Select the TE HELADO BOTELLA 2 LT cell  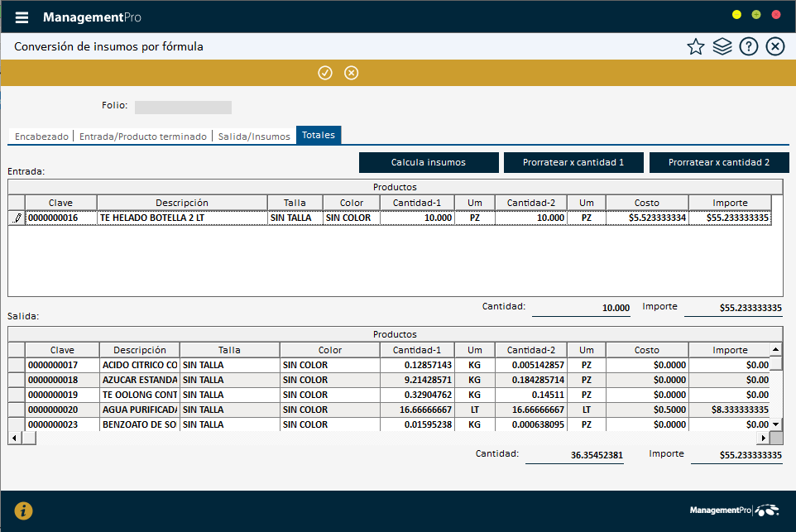(x=182, y=218)
